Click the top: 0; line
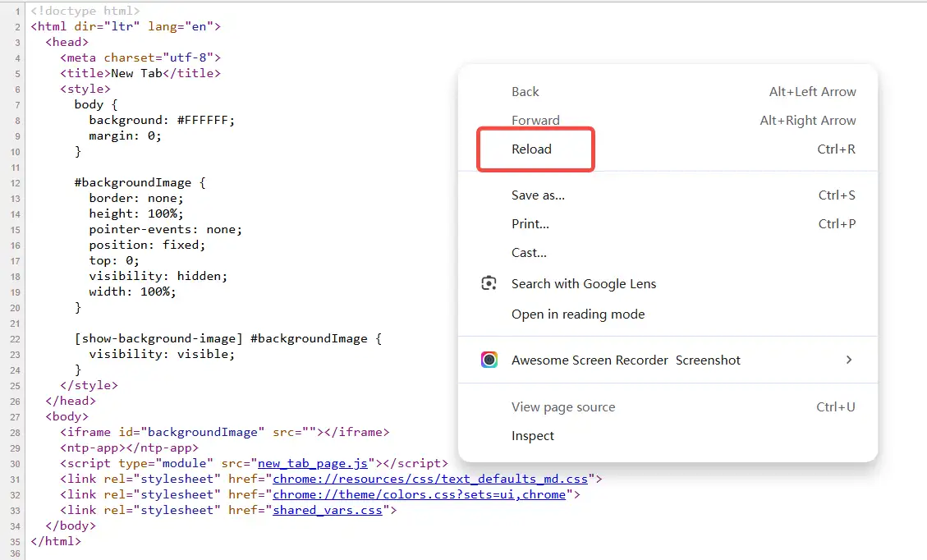This screenshot has height=560, width=927. point(114,261)
